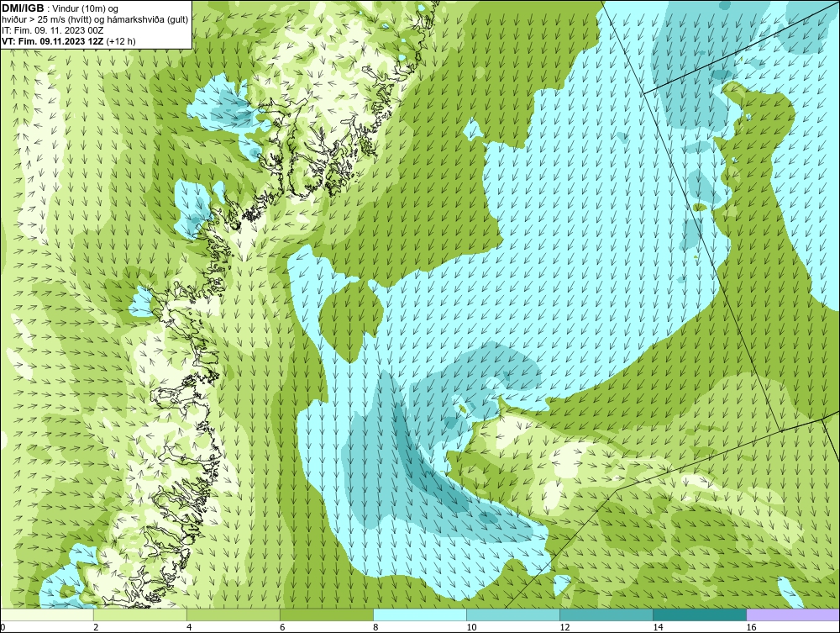The height and width of the screenshot is (633, 840).
Task: Click the 'VT: Fim. 09.11.2023 12Z' line
Action: point(53,41)
